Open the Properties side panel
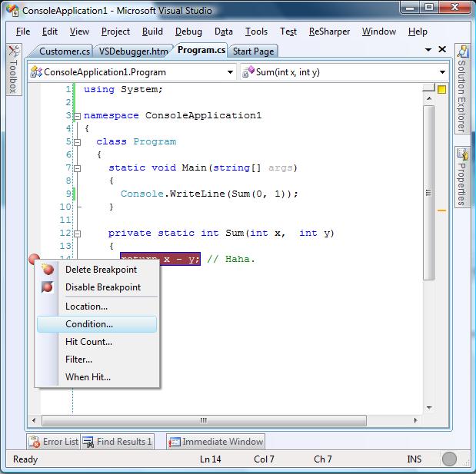This screenshot has height=474, width=476. click(462, 177)
